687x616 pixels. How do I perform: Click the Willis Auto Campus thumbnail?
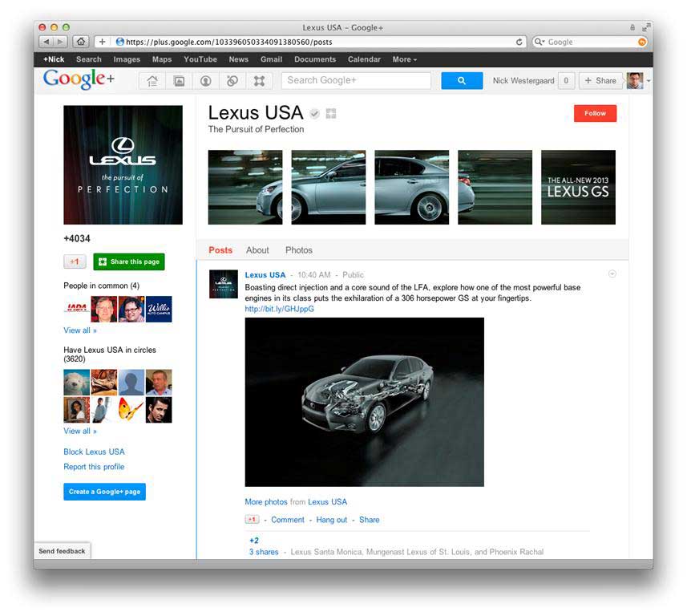click(x=159, y=309)
